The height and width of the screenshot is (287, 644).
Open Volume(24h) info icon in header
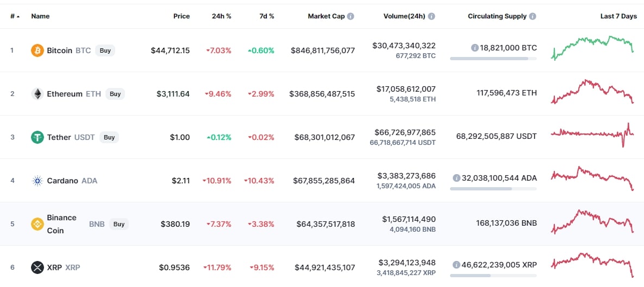(432, 16)
